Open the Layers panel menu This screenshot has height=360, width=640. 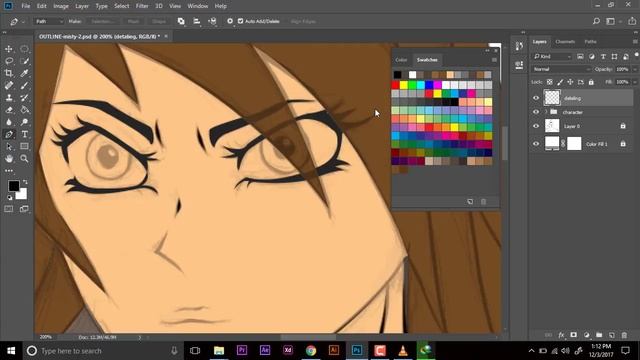click(x=635, y=42)
